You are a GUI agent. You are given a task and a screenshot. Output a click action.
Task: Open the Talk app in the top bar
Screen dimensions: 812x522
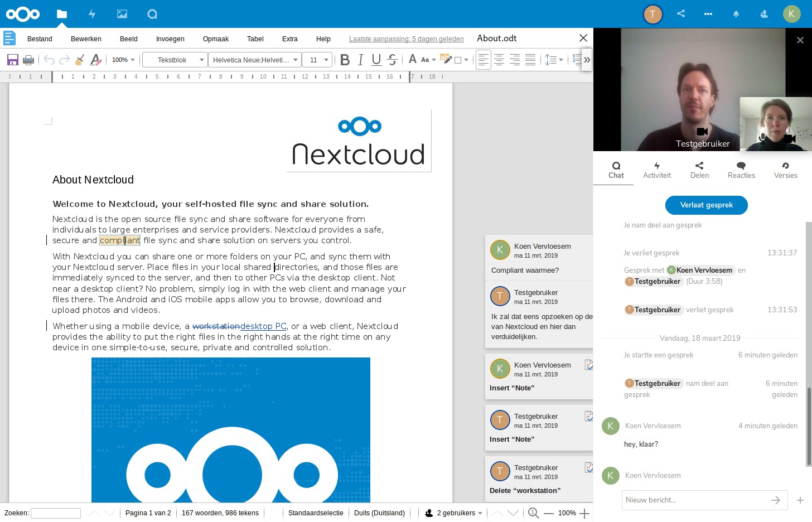click(x=152, y=14)
